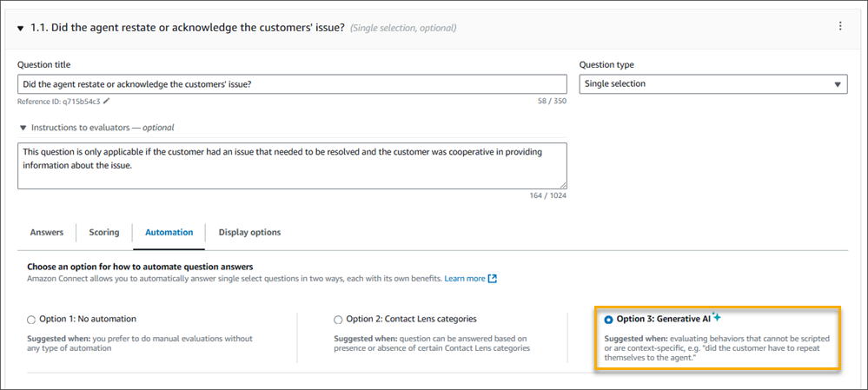Choose Option 2: Contact Lens categories

click(339, 320)
